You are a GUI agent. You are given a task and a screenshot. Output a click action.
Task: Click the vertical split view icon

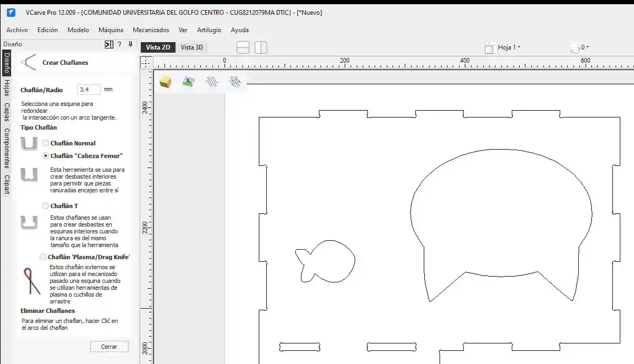point(261,47)
